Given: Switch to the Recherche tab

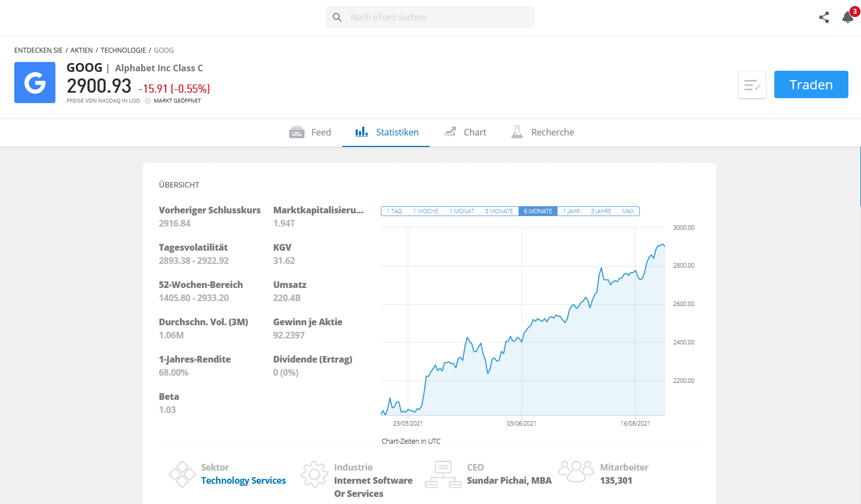Looking at the screenshot, I should (x=542, y=132).
